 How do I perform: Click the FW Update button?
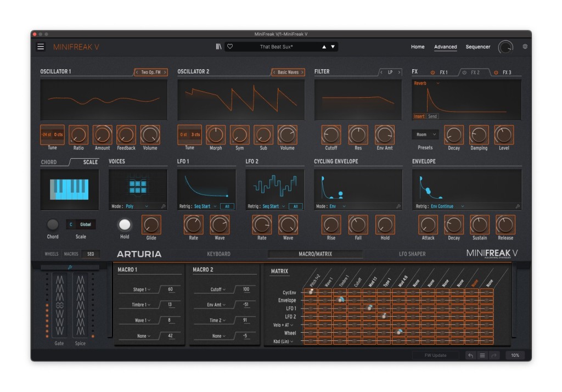tap(435, 355)
